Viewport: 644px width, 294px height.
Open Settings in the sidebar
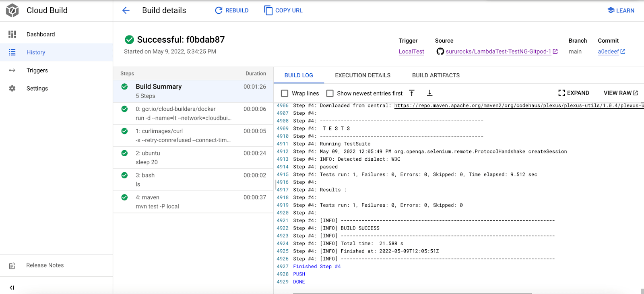pos(56,89)
